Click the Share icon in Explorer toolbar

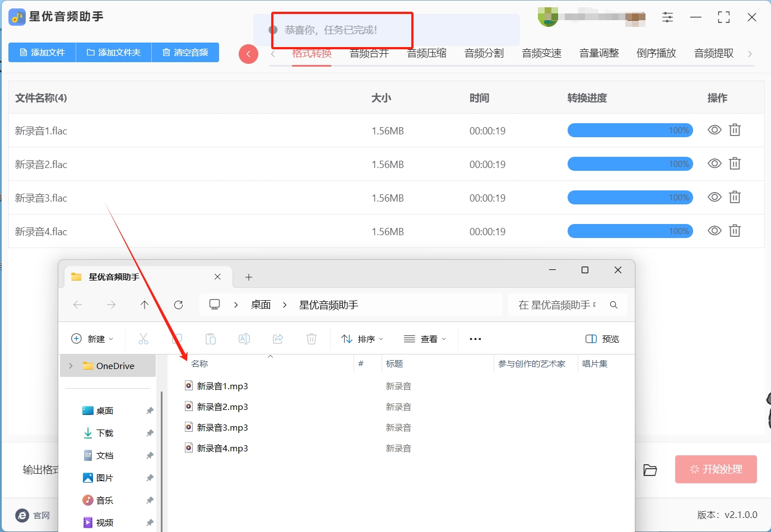click(278, 339)
